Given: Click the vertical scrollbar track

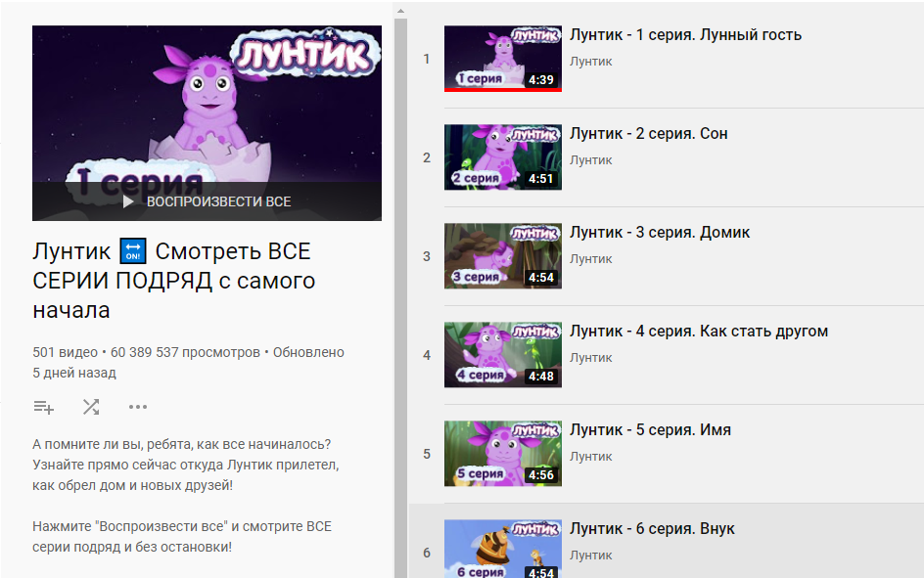Looking at the screenshot, I should [x=400, y=298].
